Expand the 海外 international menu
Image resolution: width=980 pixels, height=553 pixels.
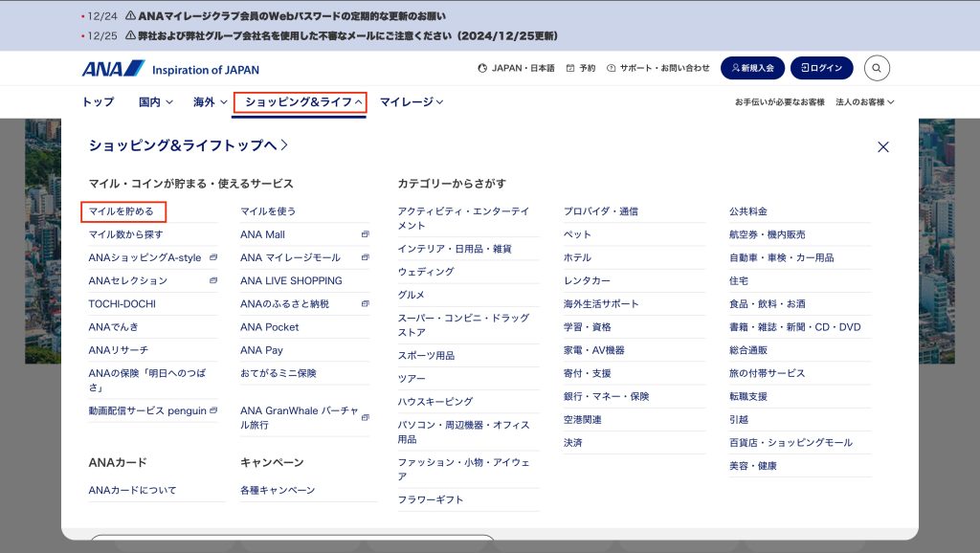210,101
